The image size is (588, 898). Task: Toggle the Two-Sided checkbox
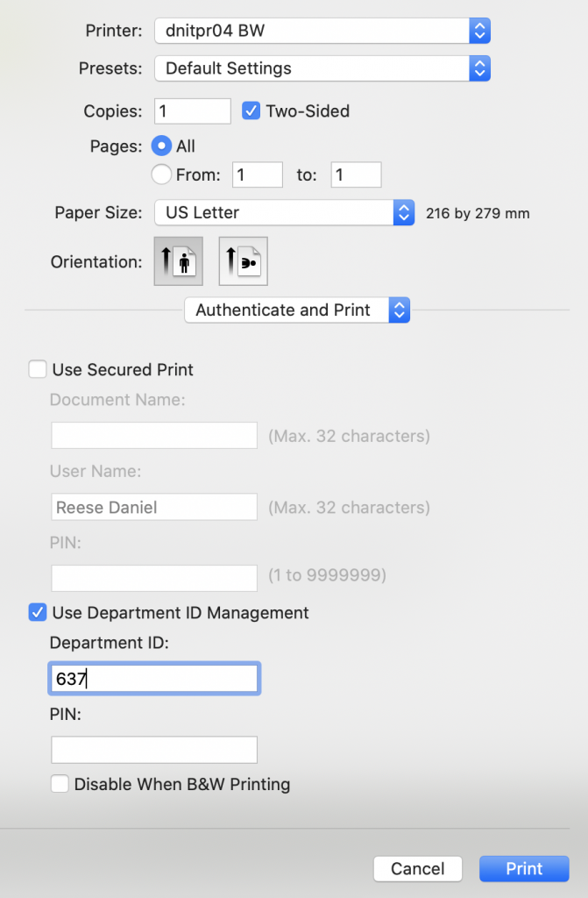251,110
